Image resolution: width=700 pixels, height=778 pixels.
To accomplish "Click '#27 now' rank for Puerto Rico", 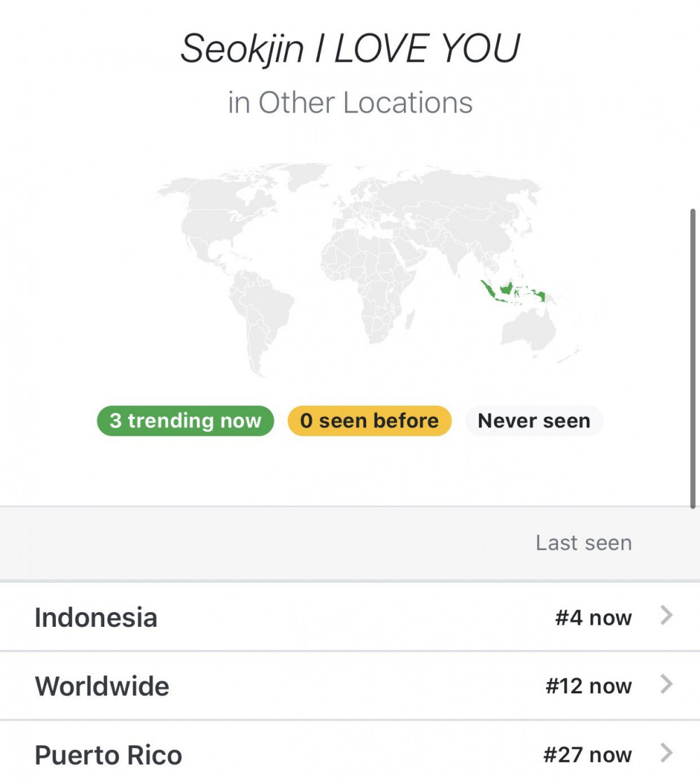I will (588, 755).
